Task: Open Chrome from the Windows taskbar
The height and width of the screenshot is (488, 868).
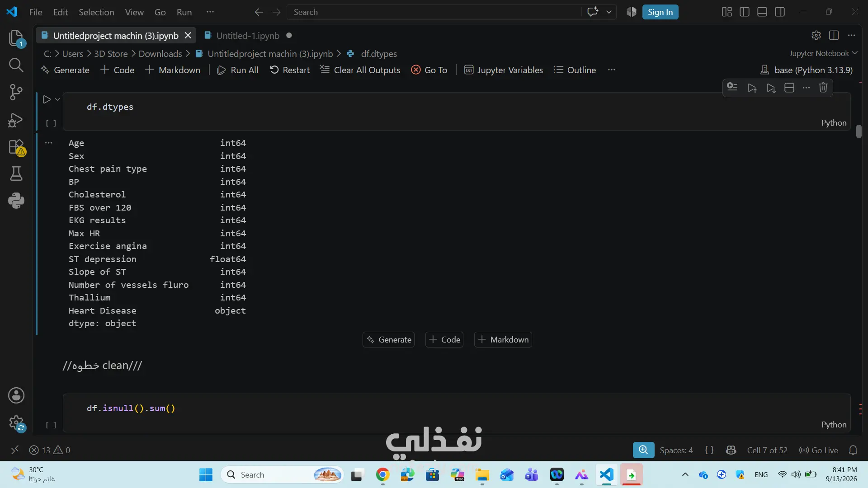Action: [382, 475]
